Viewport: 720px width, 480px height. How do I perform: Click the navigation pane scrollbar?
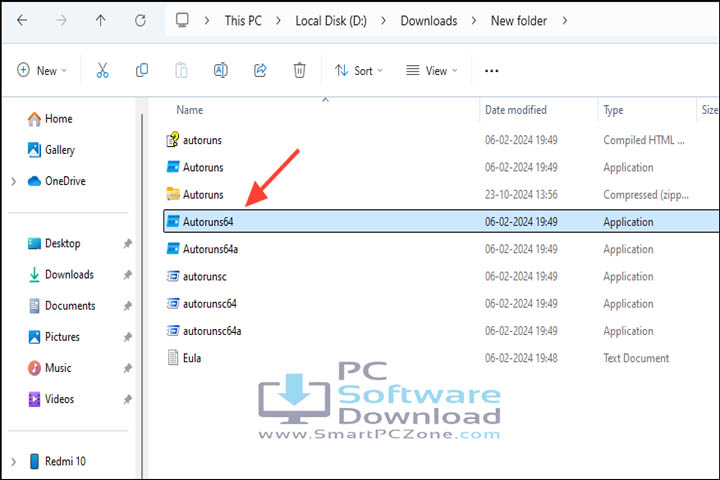(x=142, y=294)
